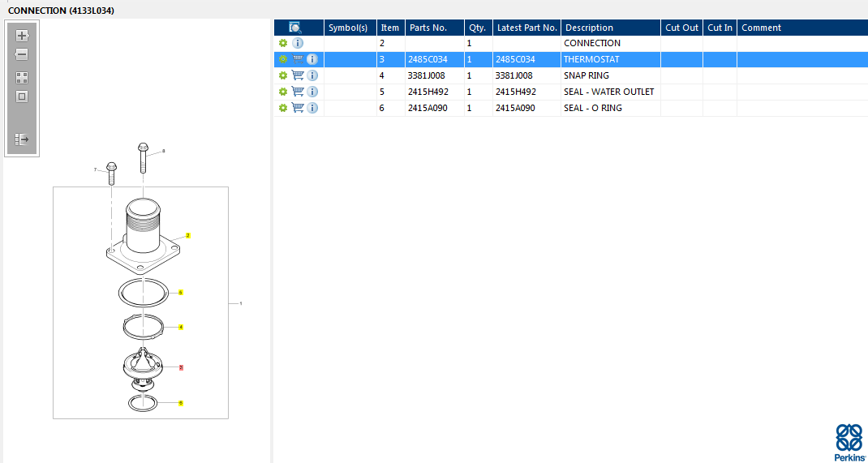Screen dimensions: 868x463
Task: Click latest part number 2415H492
Action: click(x=526, y=92)
